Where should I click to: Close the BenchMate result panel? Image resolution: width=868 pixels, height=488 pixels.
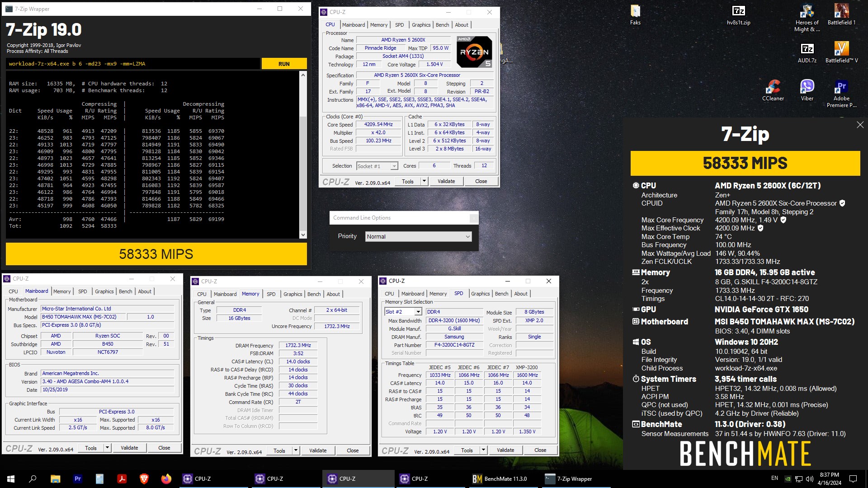(x=860, y=125)
